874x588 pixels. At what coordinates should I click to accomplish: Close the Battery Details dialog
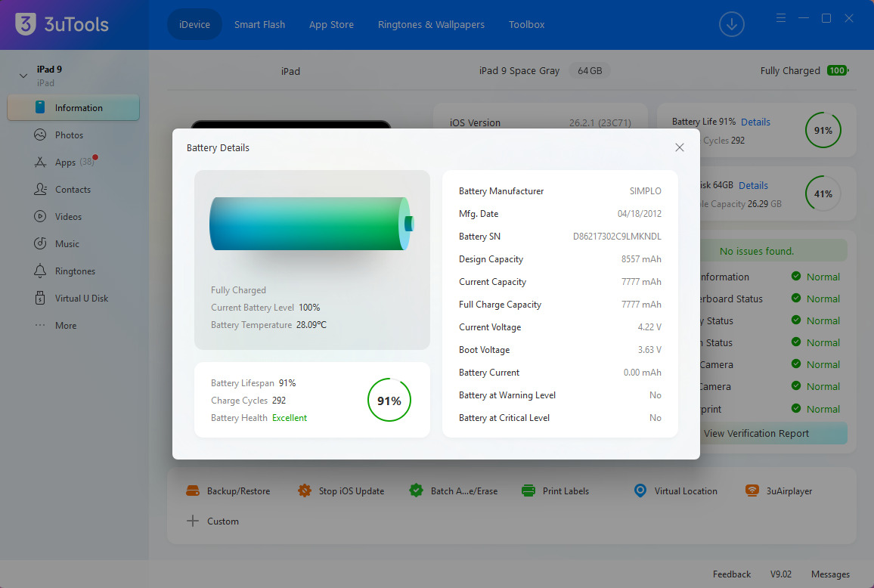click(679, 147)
